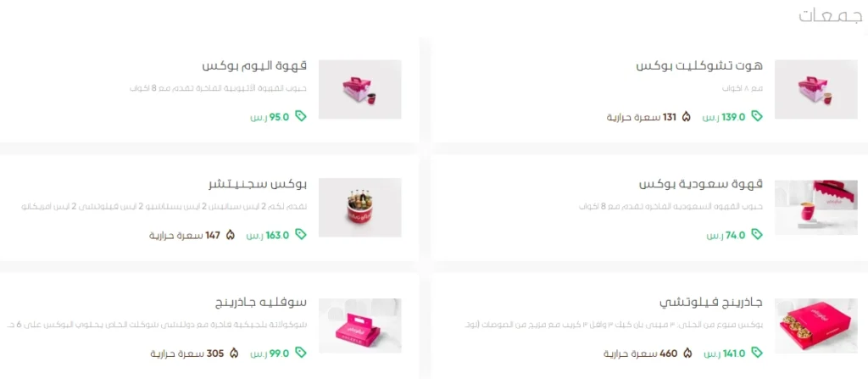Click the green tag icon beside 95.0

(301, 116)
